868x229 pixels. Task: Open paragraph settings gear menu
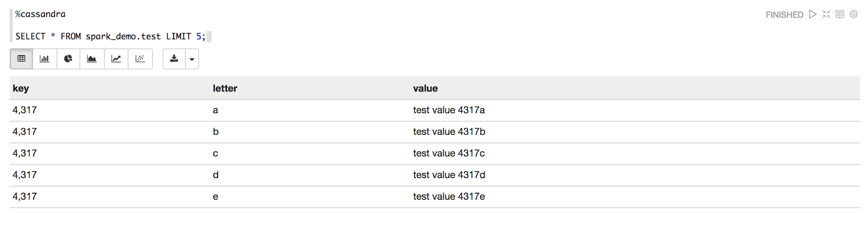(x=854, y=15)
